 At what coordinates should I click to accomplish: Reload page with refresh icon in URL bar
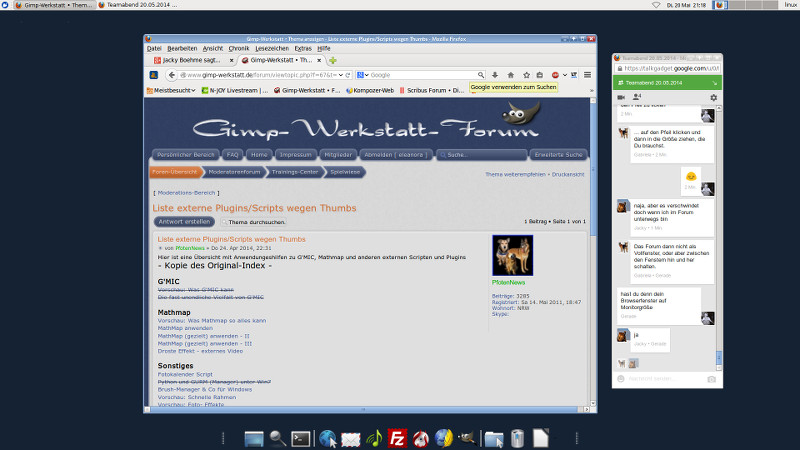pyautogui.click(x=348, y=75)
